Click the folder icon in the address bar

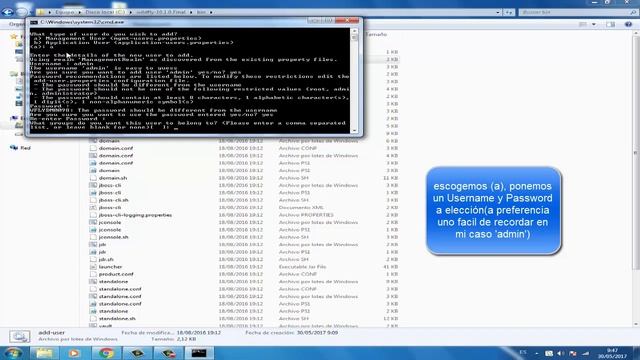[41, 12]
